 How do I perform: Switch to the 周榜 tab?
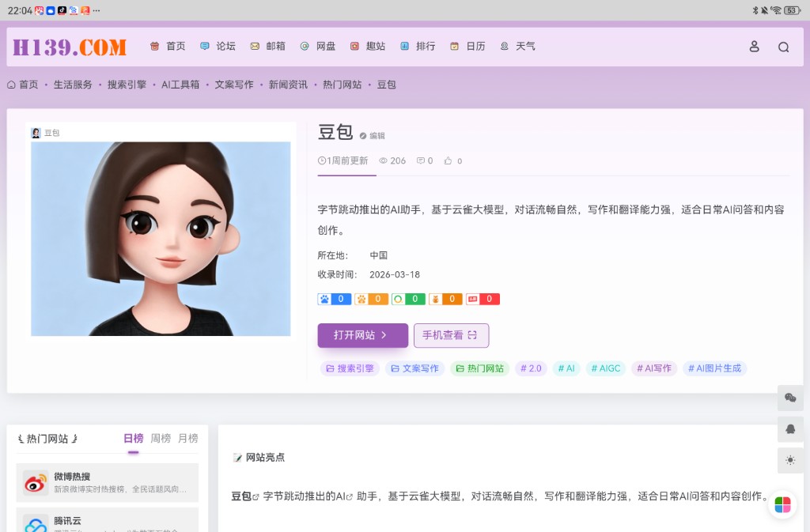(x=161, y=439)
